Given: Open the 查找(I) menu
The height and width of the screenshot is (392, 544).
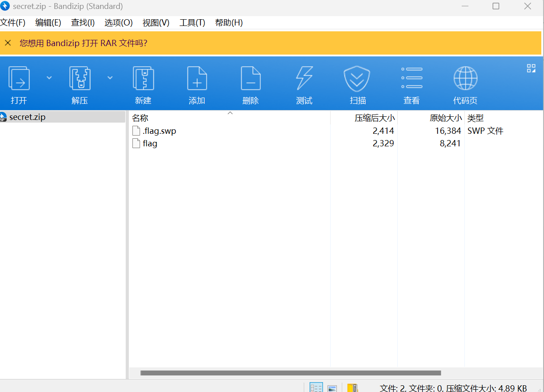Looking at the screenshot, I should 83,23.
